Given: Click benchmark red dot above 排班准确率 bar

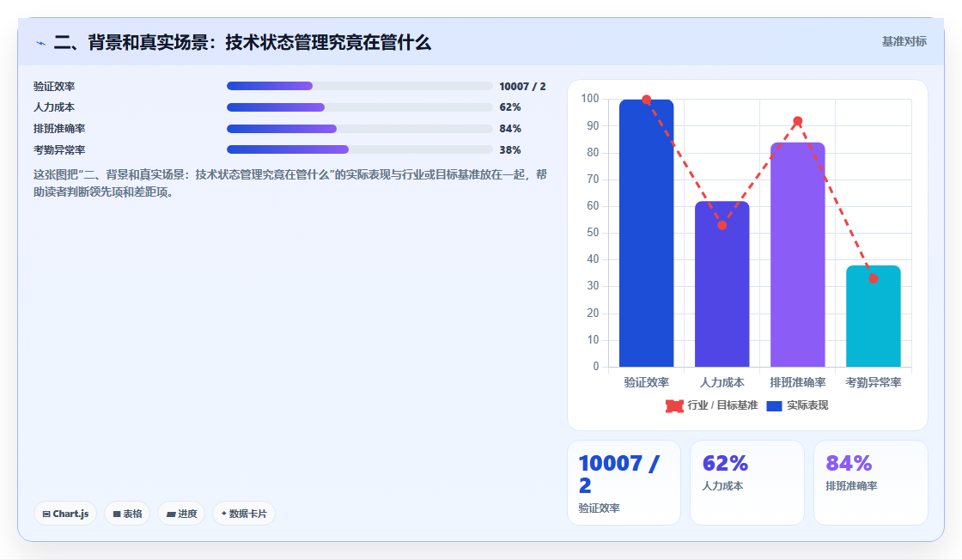Looking at the screenshot, I should tap(798, 121).
